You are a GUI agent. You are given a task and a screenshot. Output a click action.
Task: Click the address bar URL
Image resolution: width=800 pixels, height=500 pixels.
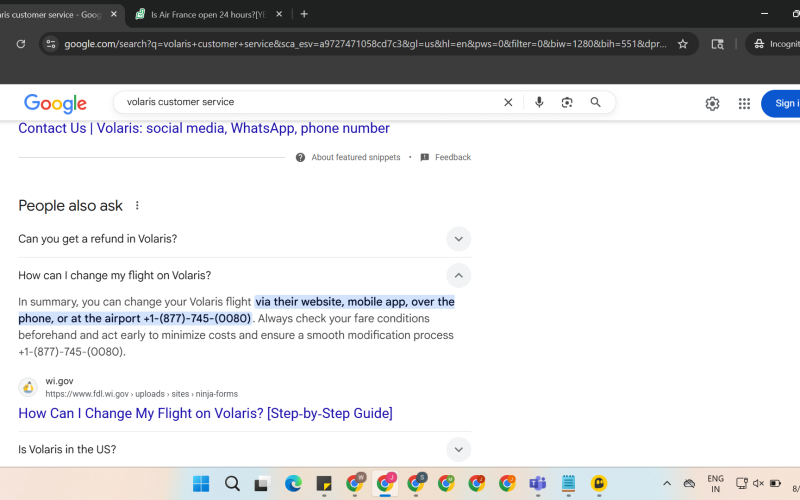coord(365,44)
